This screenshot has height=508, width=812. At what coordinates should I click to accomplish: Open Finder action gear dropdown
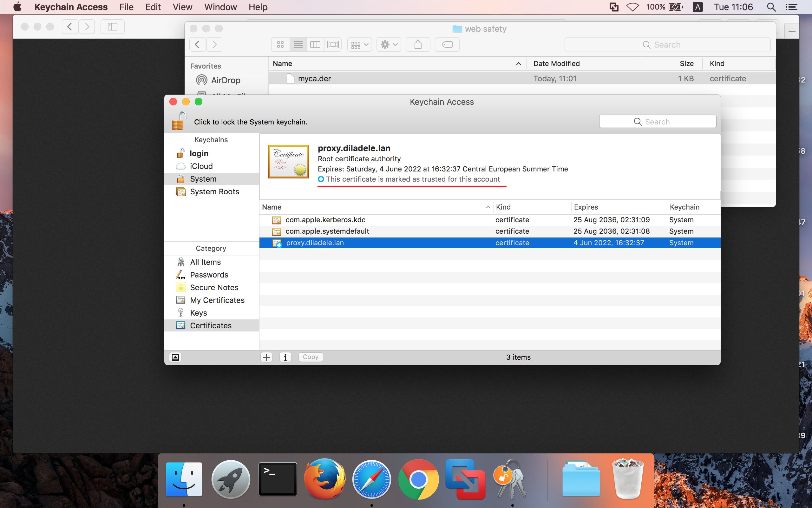click(389, 44)
